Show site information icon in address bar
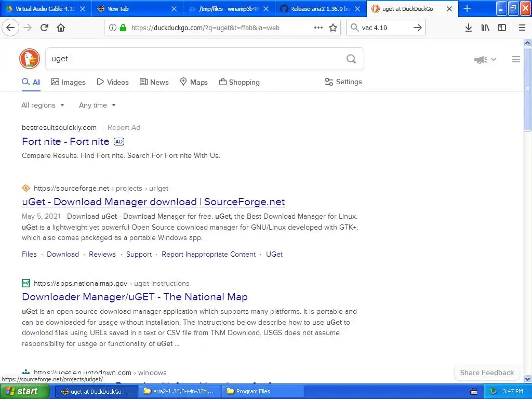532x399 pixels. pyautogui.click(x=112, y=28)
